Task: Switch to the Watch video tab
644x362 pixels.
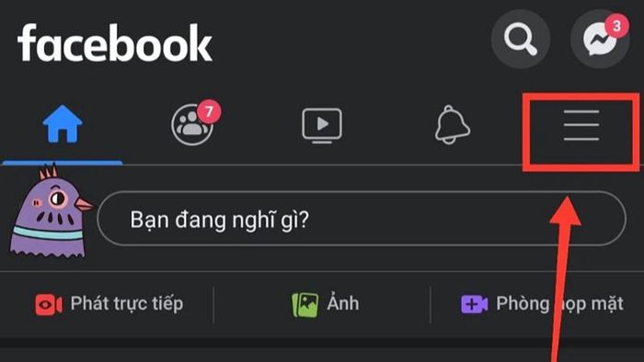Action: [322, 125]
